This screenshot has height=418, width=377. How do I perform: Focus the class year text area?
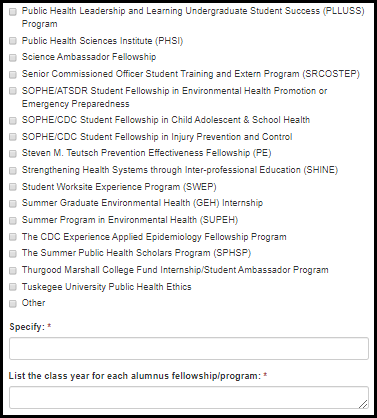189,397
